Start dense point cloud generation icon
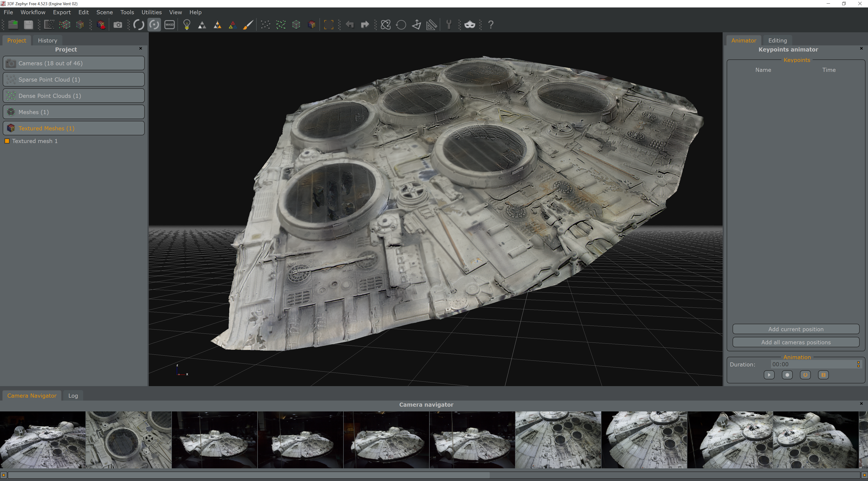868x481 pixels. (x=49, y=25)
